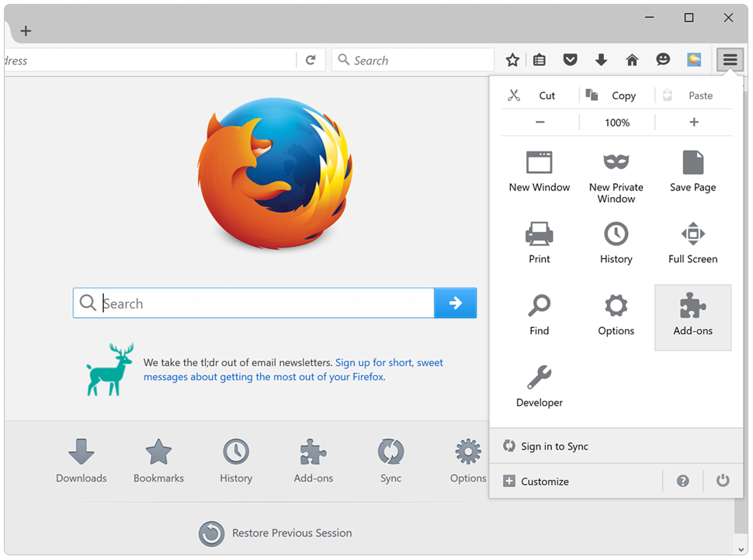Click the Save Page icon

[x=692, y=171]
